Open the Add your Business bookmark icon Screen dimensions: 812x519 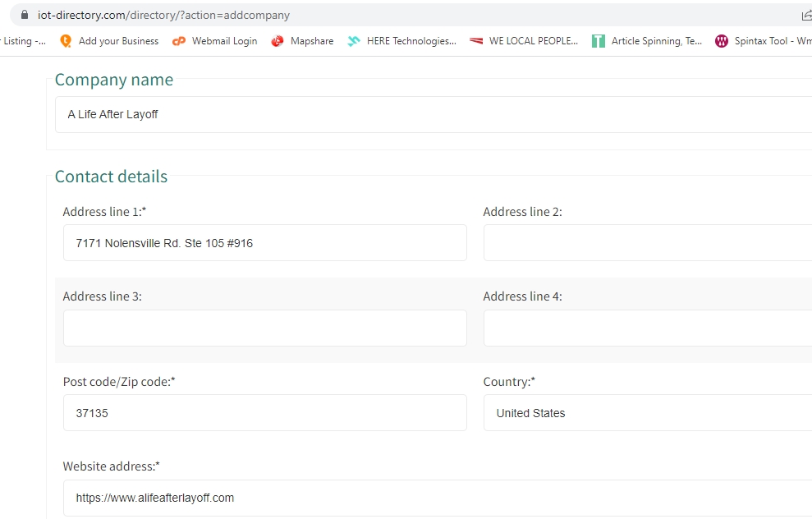66,41
